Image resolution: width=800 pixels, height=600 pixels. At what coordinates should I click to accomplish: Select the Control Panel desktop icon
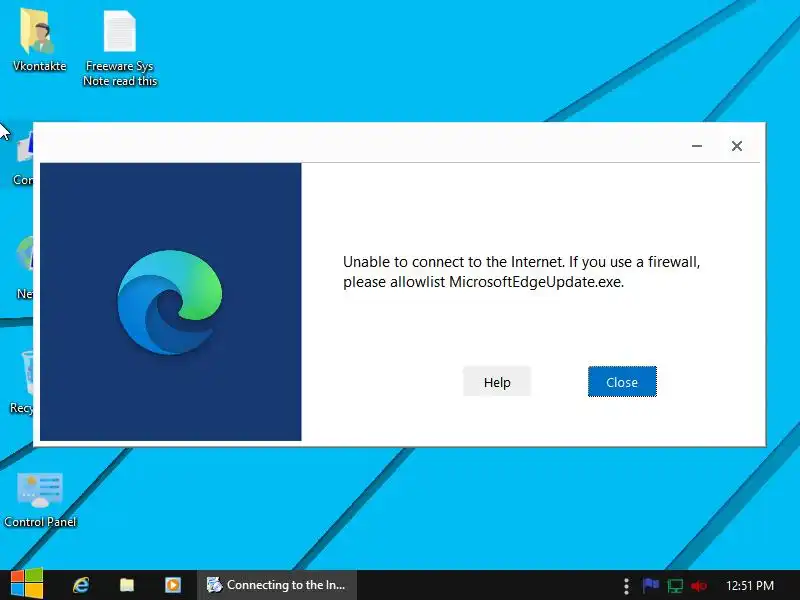[x=40, y=500]
